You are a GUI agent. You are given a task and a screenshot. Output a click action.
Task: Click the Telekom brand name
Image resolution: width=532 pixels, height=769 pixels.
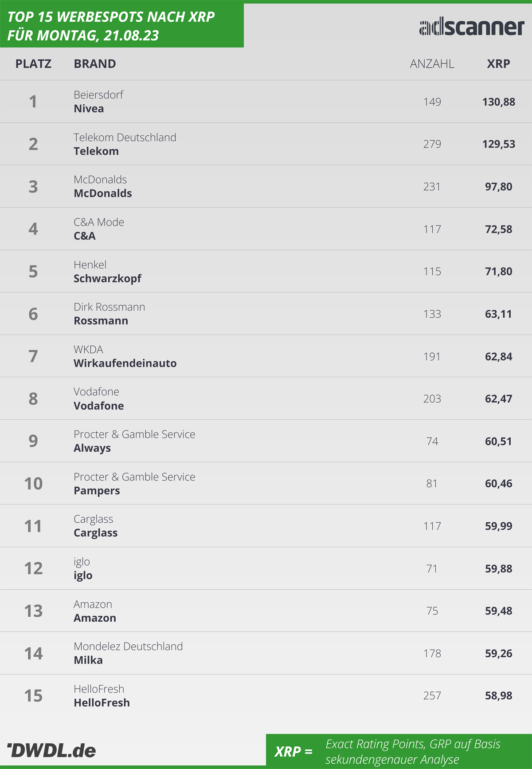point(96,151)
